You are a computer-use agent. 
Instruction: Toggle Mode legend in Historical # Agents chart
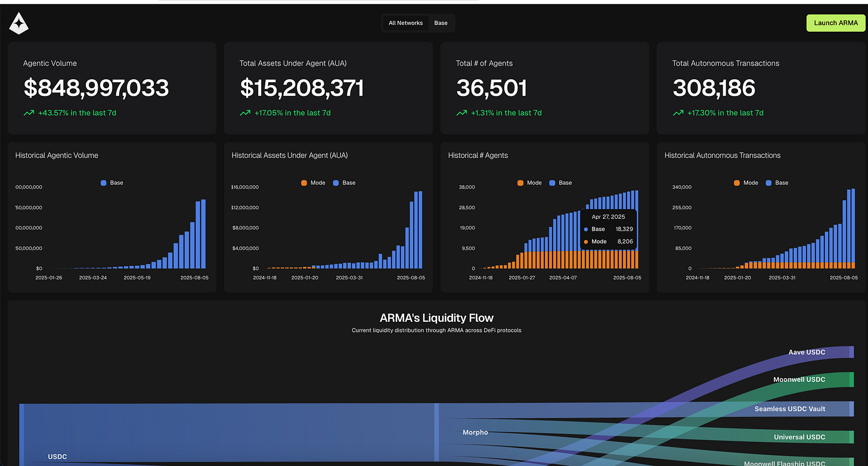[x=529, y=182]
